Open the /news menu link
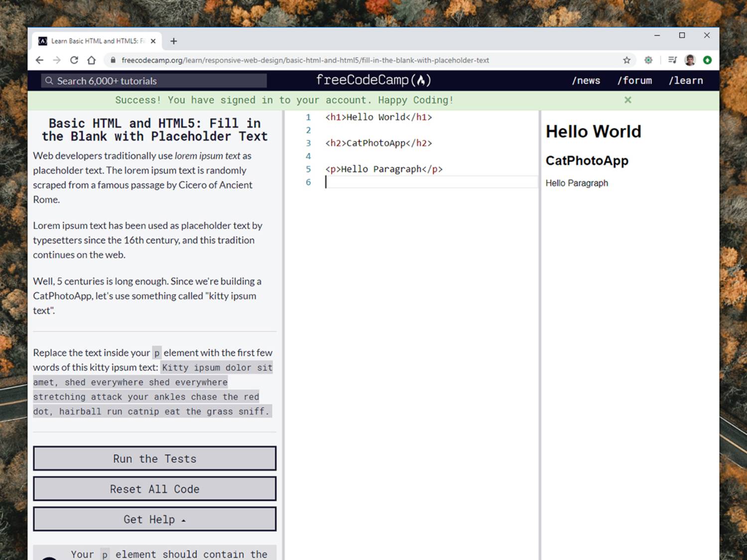This screenshot has width=747, height=560. click(586, 81)
